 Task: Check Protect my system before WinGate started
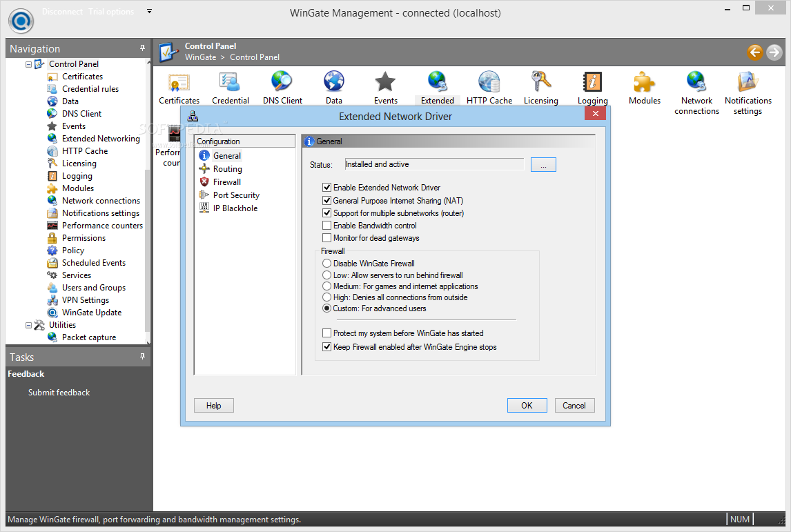click(327, 333)
